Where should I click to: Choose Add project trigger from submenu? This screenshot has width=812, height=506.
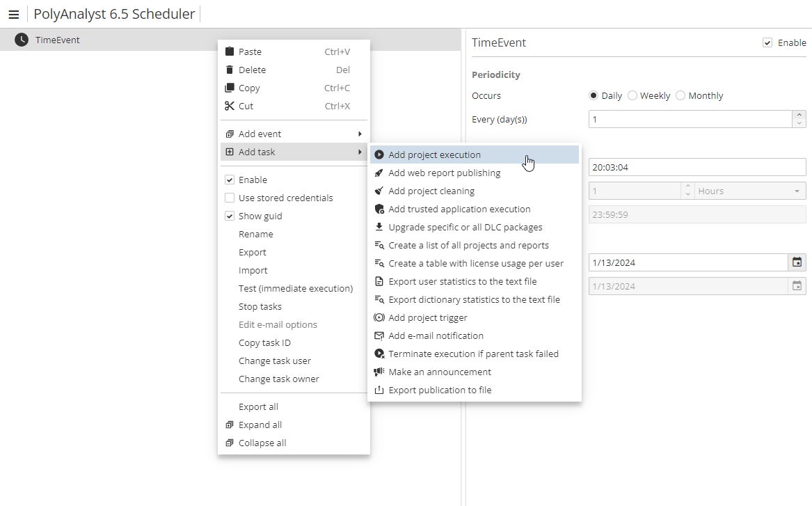tap(427, 317)
